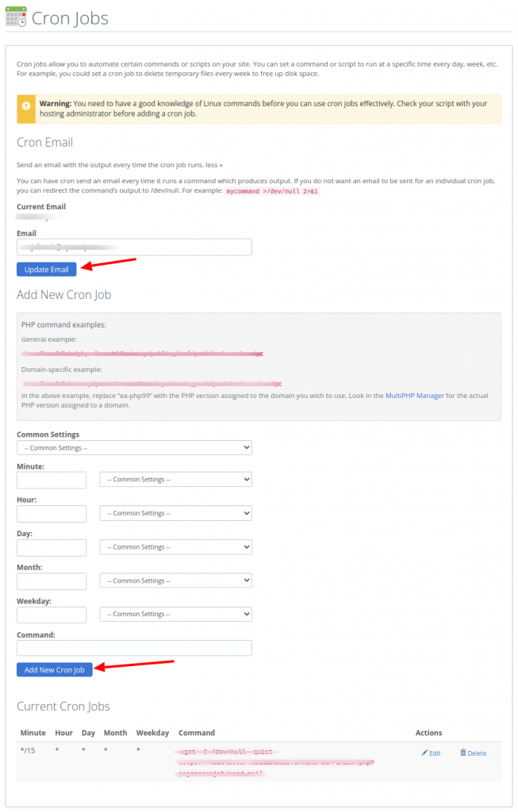518x812 pixels.
Task: Select the Email input field
Action: pyautogui.click(x=133, y=247)
